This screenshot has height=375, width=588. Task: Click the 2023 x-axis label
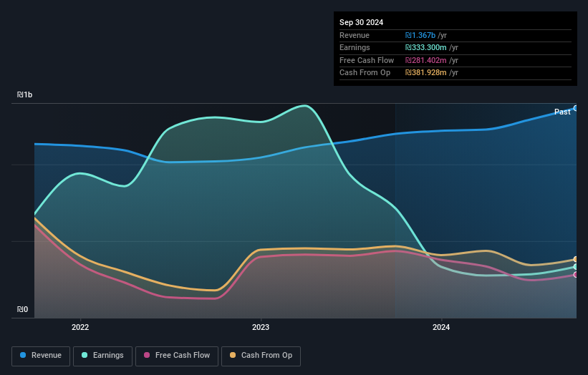point(261,327)
